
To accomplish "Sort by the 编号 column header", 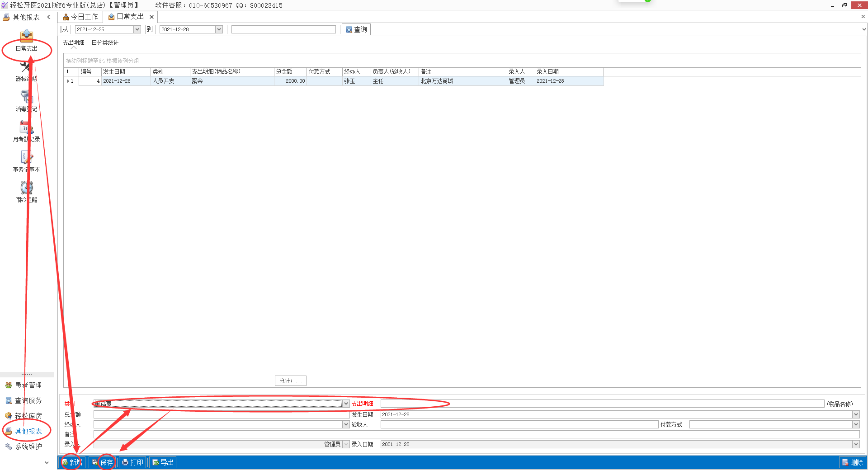I will click(90, 71).
